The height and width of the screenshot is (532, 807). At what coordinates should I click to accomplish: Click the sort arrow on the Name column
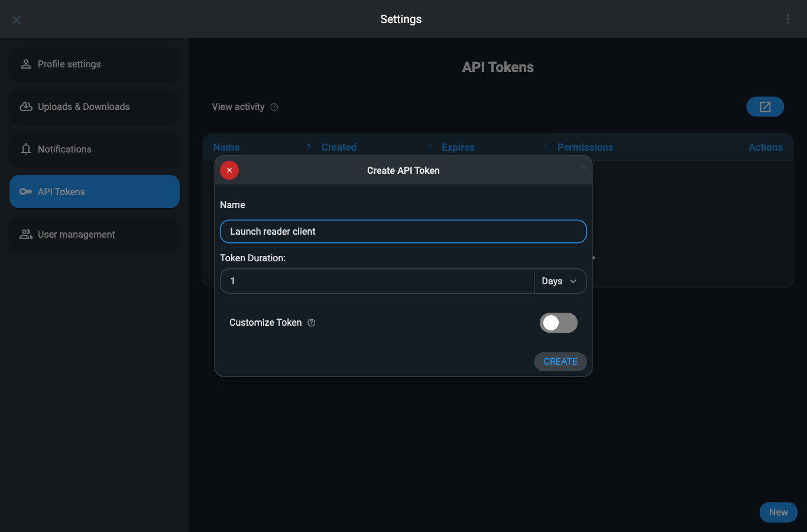coord(309,147)
